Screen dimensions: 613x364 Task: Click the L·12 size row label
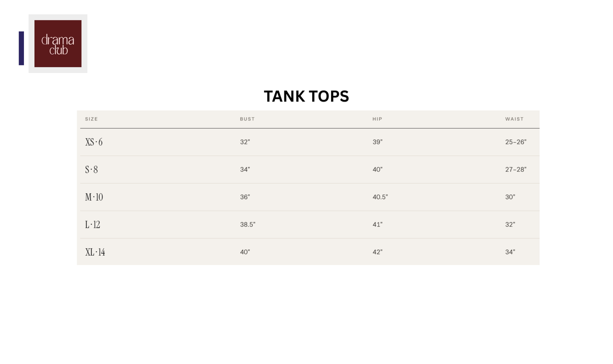click(92, 225)
